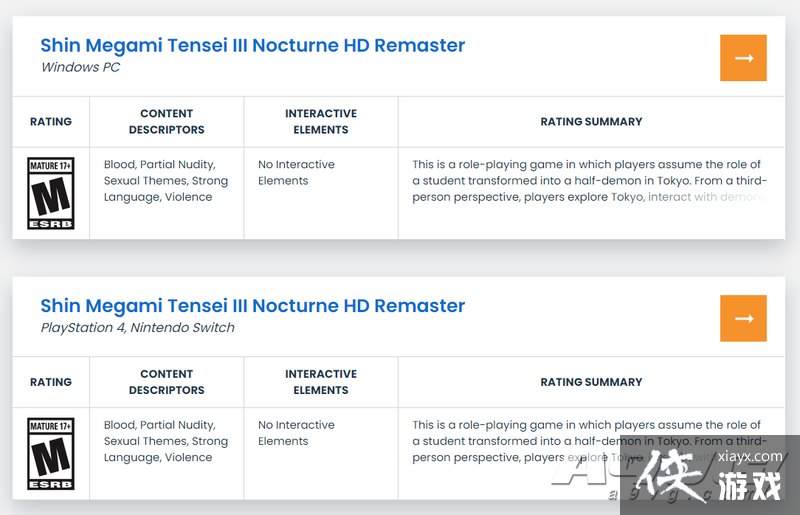Select the Windows PC platform label
The image size is (800, 515).
point(81,67)
